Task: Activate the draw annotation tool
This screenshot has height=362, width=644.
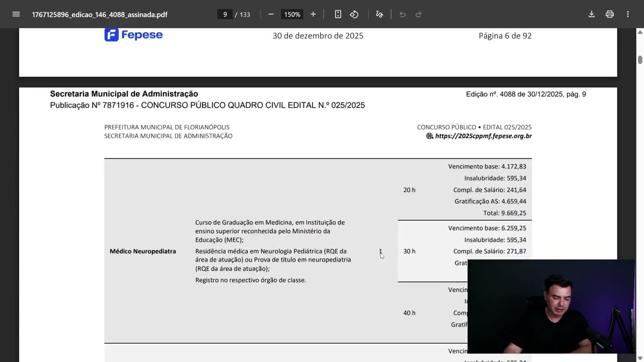Action: [379, 14]
